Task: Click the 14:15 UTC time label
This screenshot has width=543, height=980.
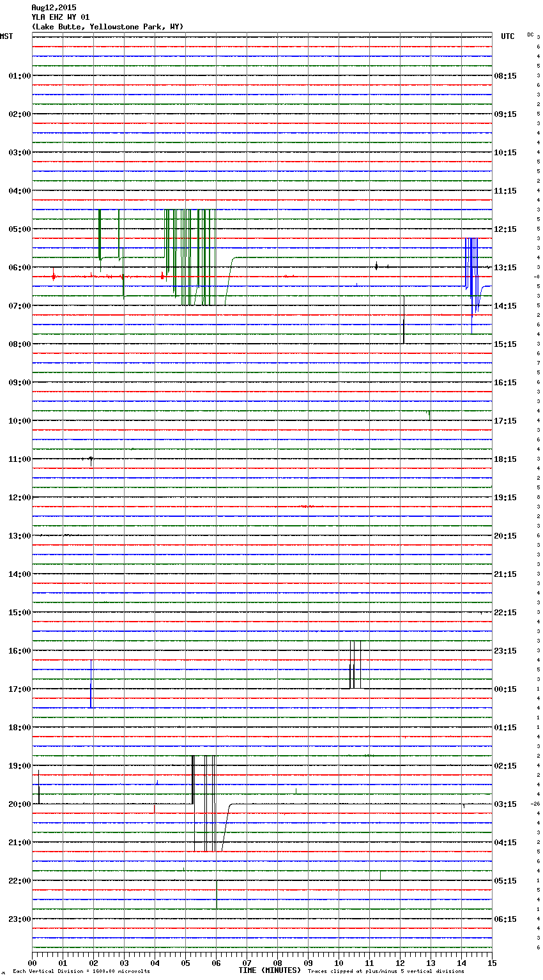Action: [x=505, y=306]
